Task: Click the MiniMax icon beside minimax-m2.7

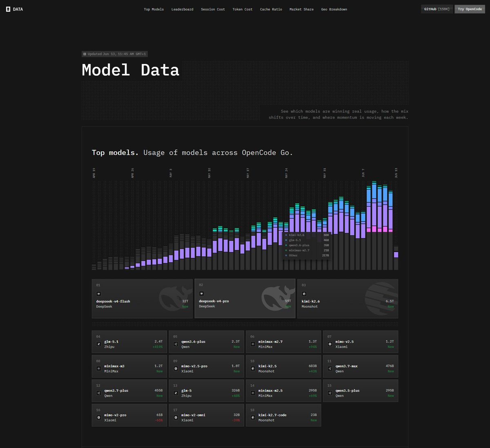Action: [253, 344]
